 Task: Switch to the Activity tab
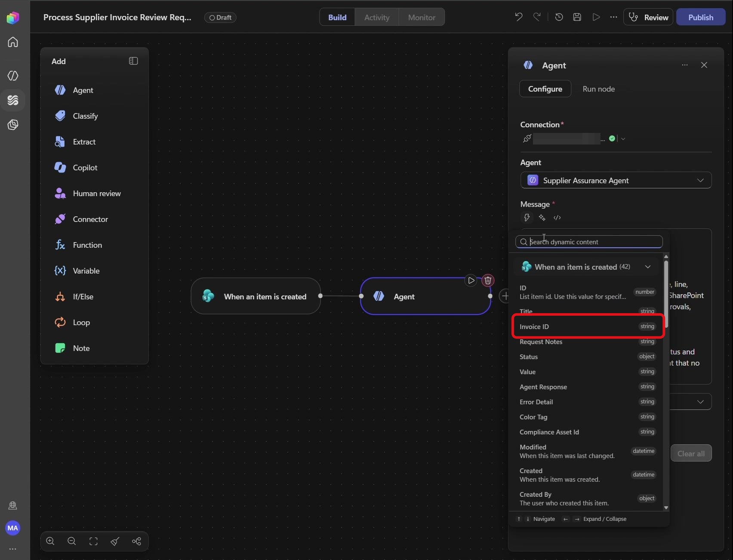(x=377, y=17)
